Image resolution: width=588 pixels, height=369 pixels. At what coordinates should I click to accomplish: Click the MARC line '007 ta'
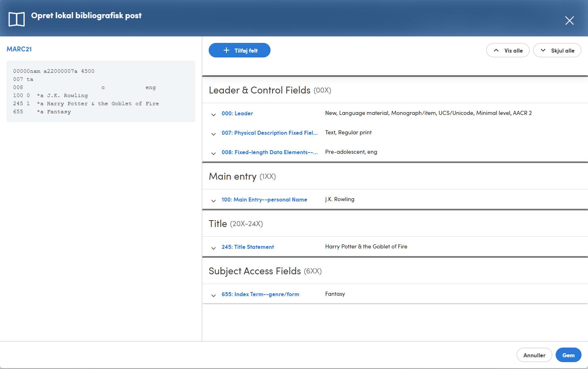coord(23,79)
